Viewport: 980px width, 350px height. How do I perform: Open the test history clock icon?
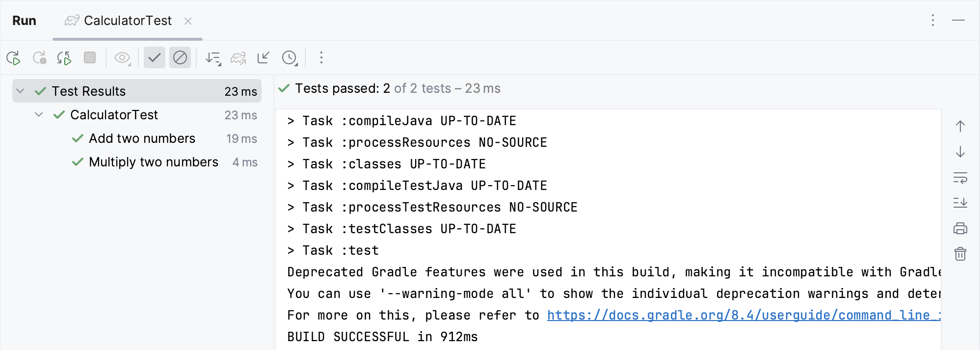[x=289, y=57]
